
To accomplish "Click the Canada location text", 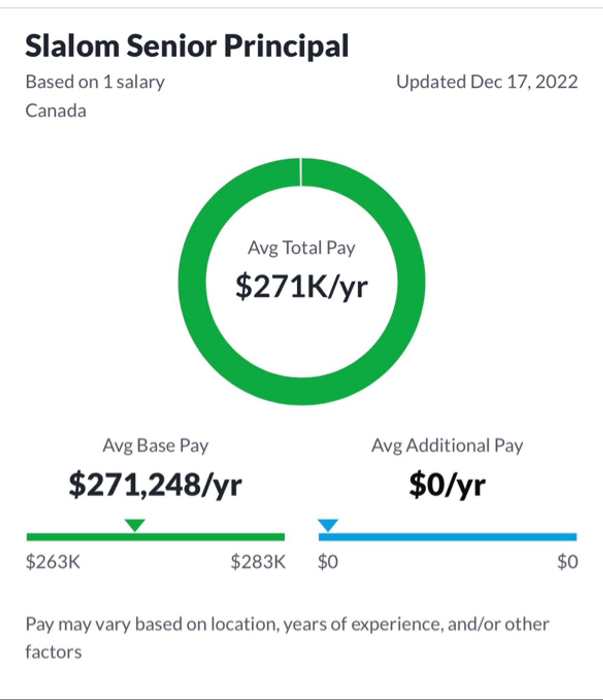I will (x=56, y=111).
